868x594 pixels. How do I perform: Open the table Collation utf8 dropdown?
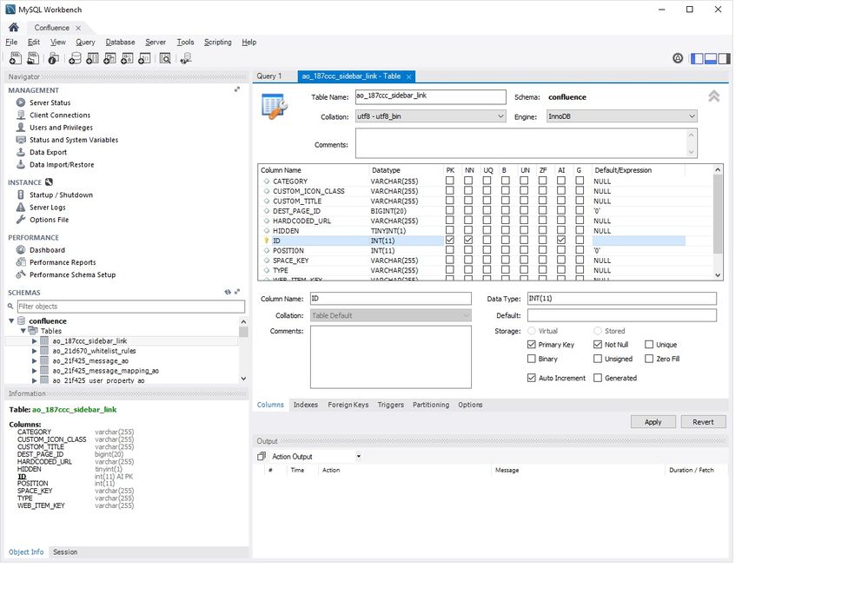[431, 116]
